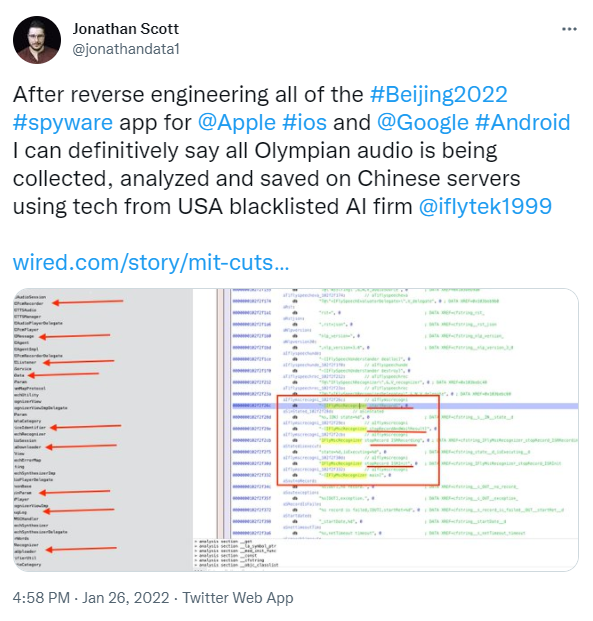
Task: Visit the @Google mention
Action: click(423, 123)
